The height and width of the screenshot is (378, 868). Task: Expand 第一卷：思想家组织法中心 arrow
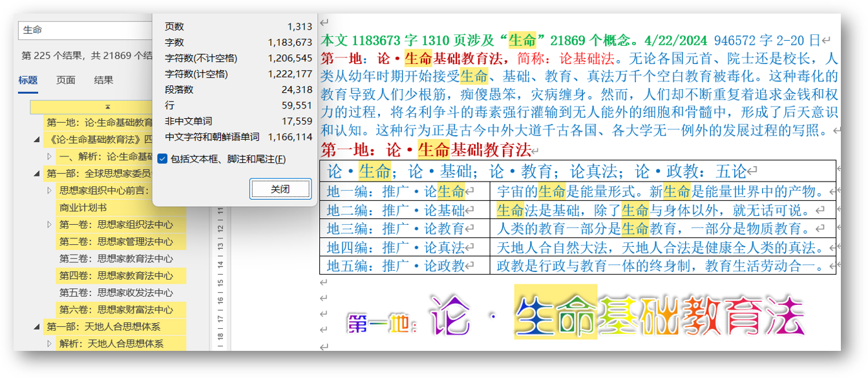click(50, 224)
